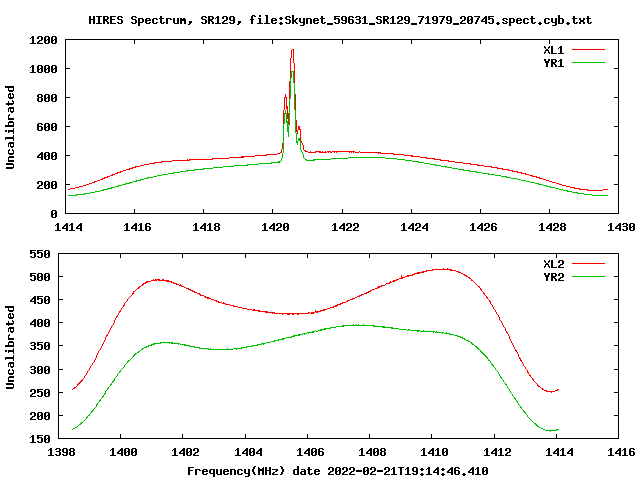Click the XL2 curve dip near 1405 MHz
640x480 pixels.
[x=292, y=313]
